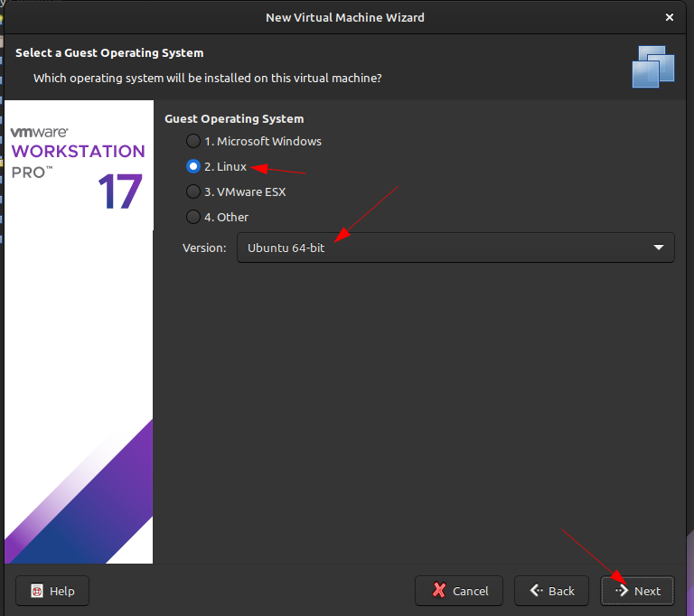Click the left arrow icon on Back
Image resolution: width=694 pixels, height=616 pixels.
[x=537, y=591]
